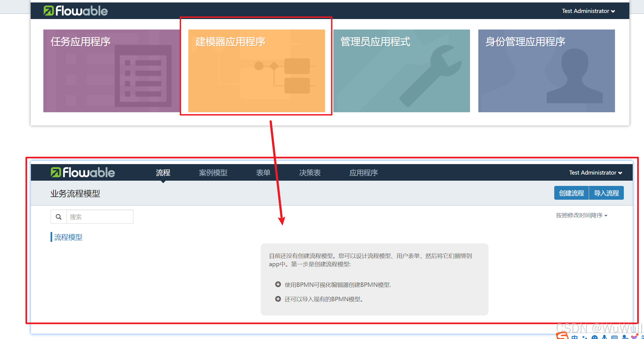Open the 身份管理应用程序 tile

547,71
